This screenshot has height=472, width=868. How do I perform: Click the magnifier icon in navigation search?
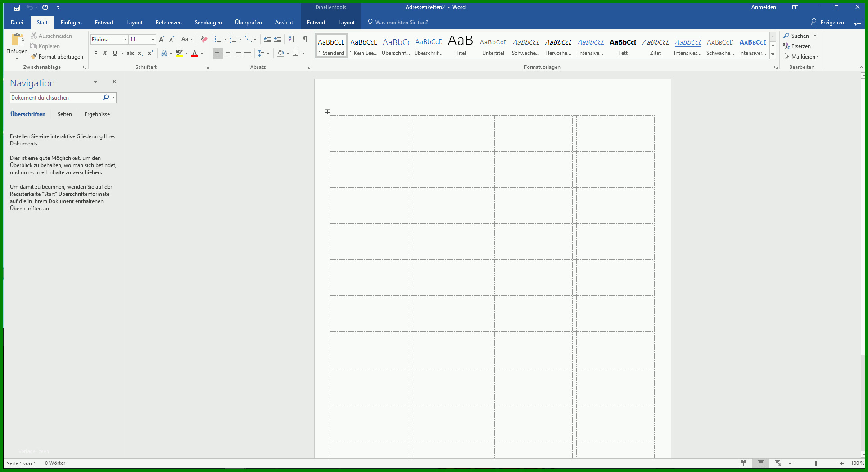click(x=106, y=97)
